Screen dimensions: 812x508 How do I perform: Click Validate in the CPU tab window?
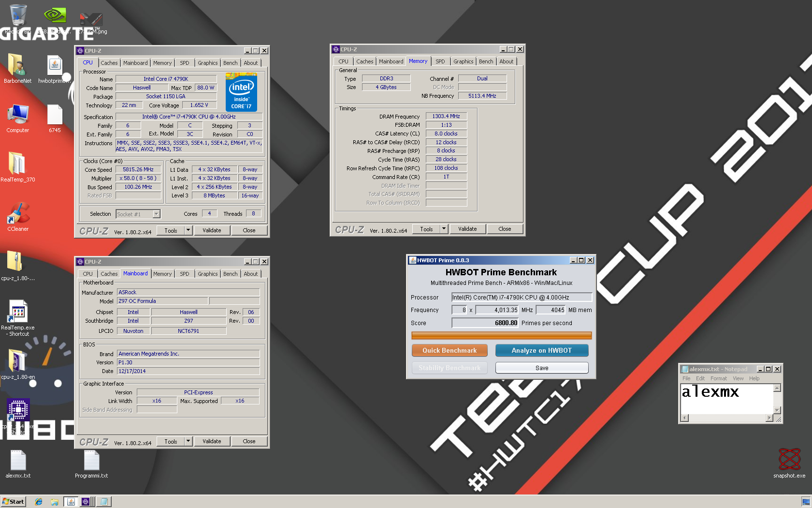[212, 230]
